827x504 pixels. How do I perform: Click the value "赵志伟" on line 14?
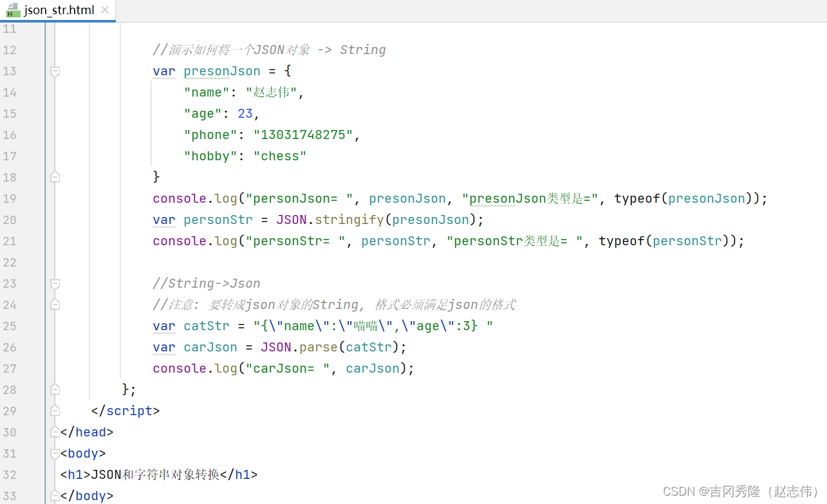[271, 92]
